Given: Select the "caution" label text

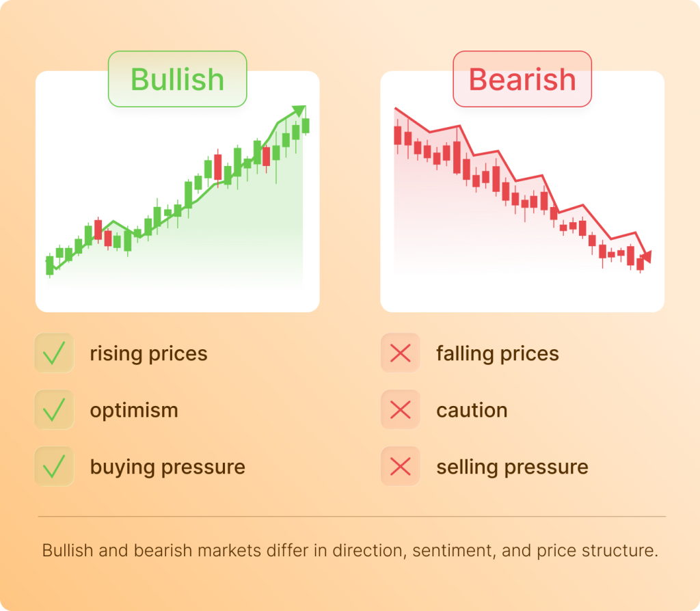Looking at the screenshot, I should [x=472, y=411].
